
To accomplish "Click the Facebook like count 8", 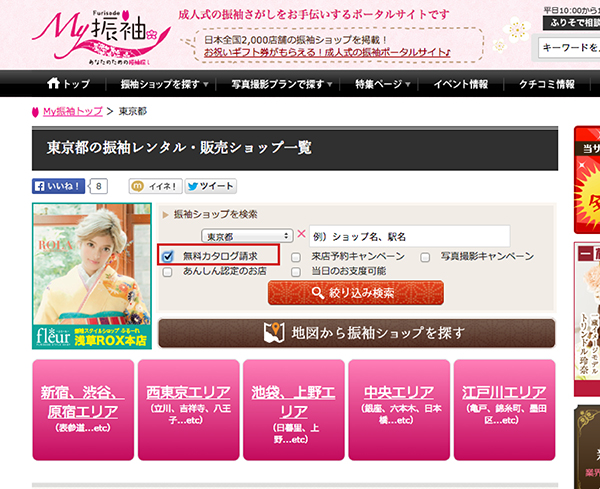I will [x=98, y=186].
